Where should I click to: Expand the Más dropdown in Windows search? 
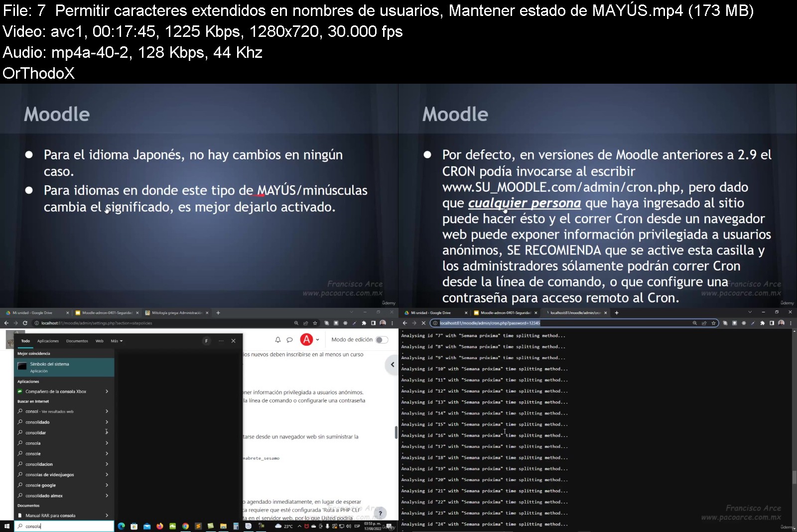(117, 341)
